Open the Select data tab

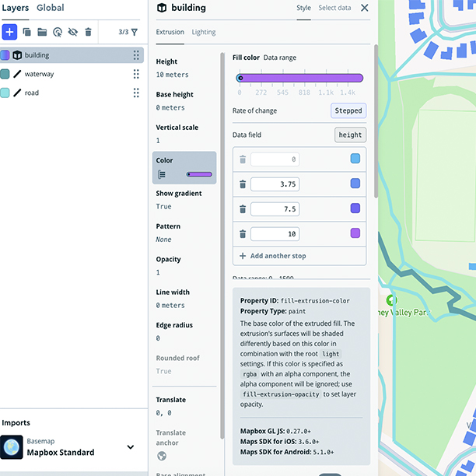[334, 8]
